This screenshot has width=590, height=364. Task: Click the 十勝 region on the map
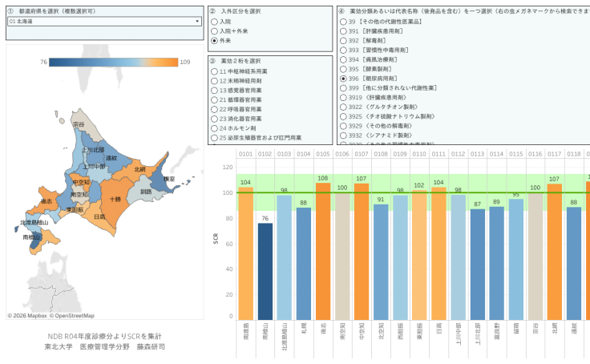pyautogui.click(x=113, y=198)
